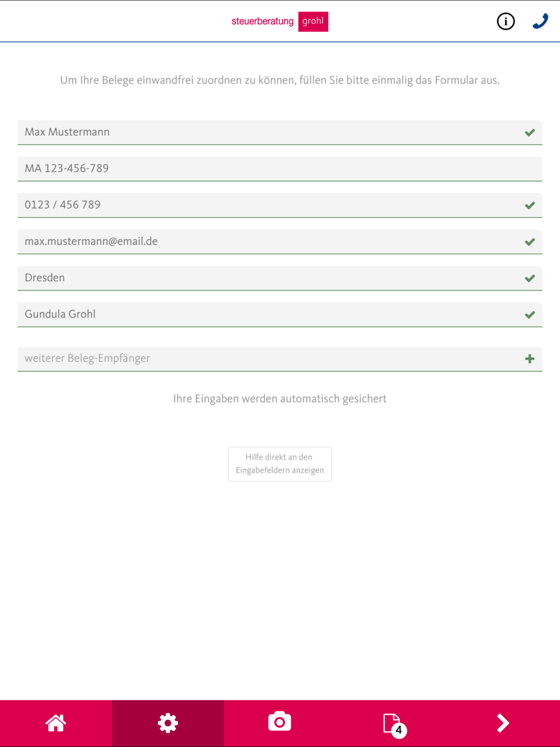Add recipient with the green plus icon
The image size is (560, 747).
pyautogui.click(x=530, y=359)
